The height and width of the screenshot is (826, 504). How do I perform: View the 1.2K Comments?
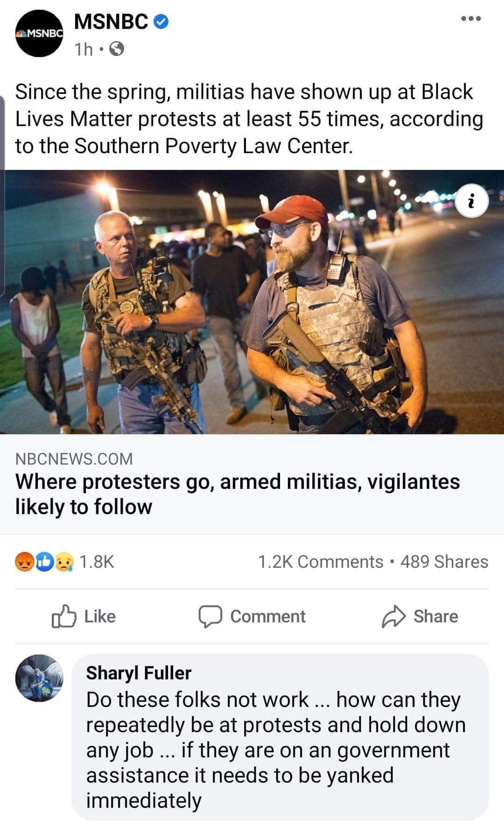click(x=320, y=561)
